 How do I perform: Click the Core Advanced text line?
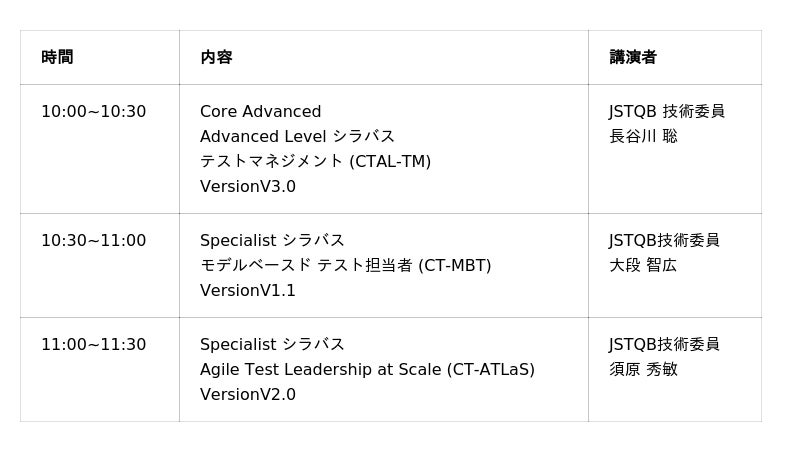pyautogui.click(x=260, y=112)
